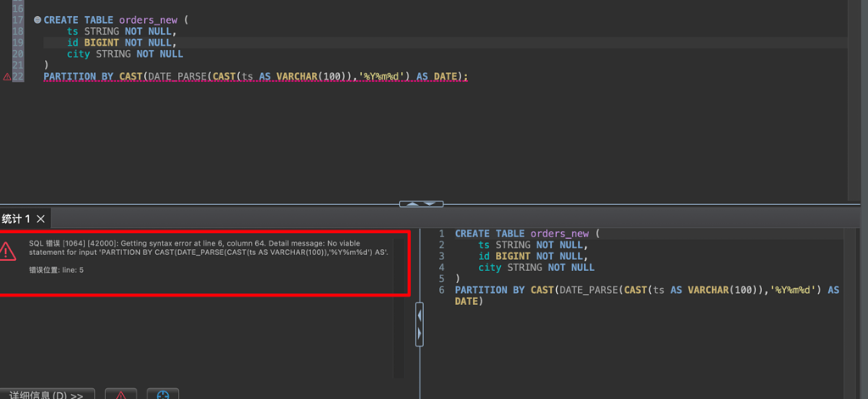Viewport: 868px width, 399px height.
Task: Click line number 6 in the SQL preview
Action: [x=441, y=291]
